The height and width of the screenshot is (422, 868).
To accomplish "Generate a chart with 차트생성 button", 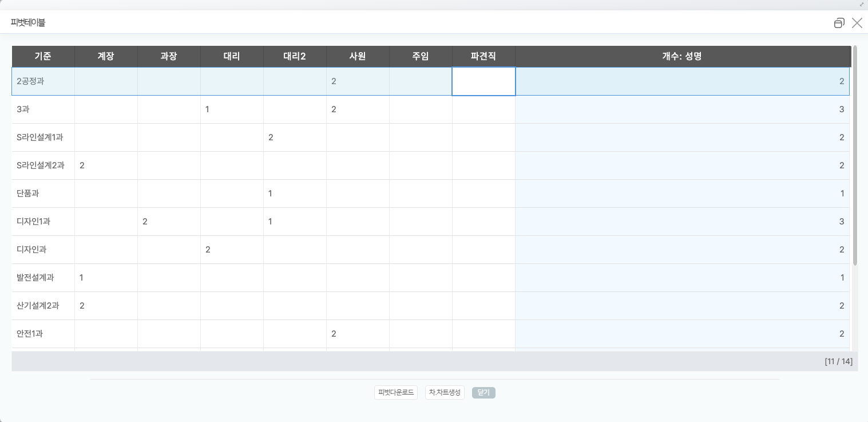I will pos(445,393).
